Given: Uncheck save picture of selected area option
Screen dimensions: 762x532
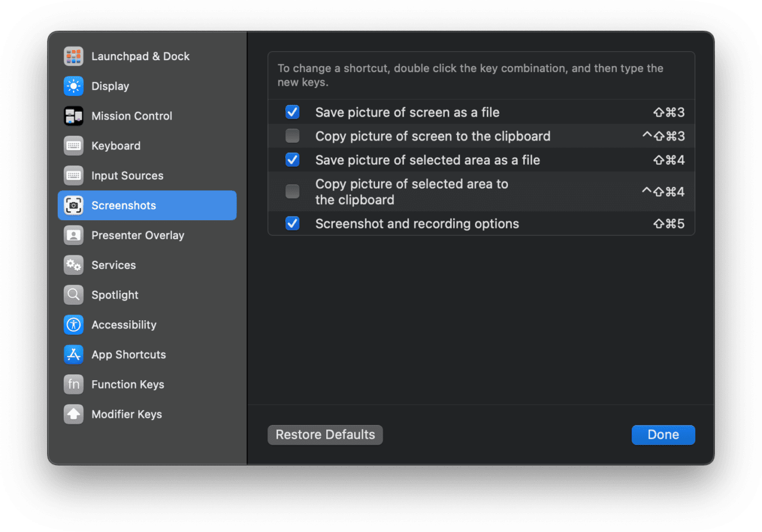Looking at the screenshot, I should 292,159.
